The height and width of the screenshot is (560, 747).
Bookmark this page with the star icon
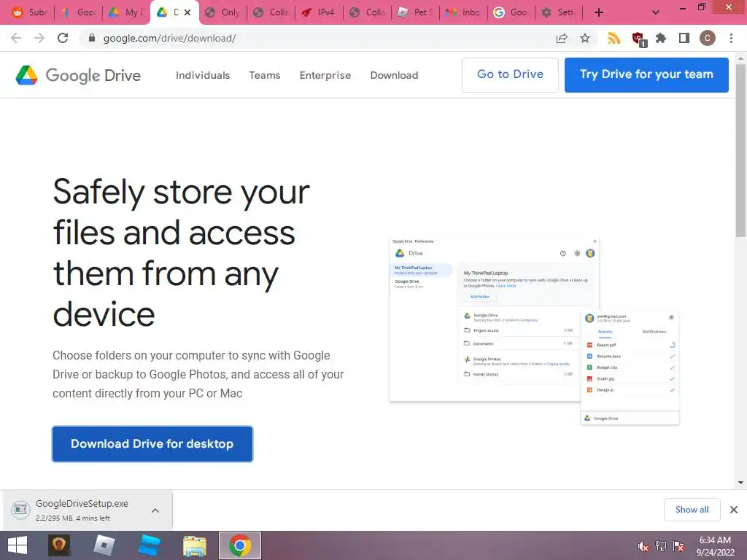[585, 38]
